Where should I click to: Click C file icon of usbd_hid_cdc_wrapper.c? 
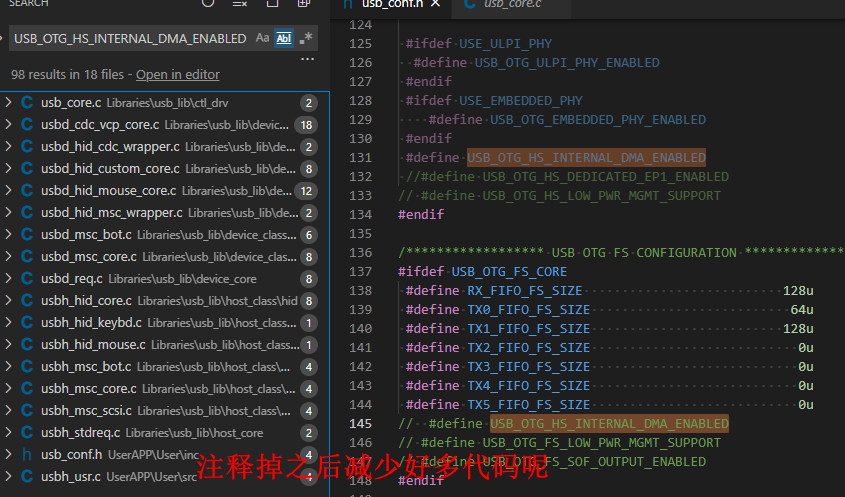point(27,147)
